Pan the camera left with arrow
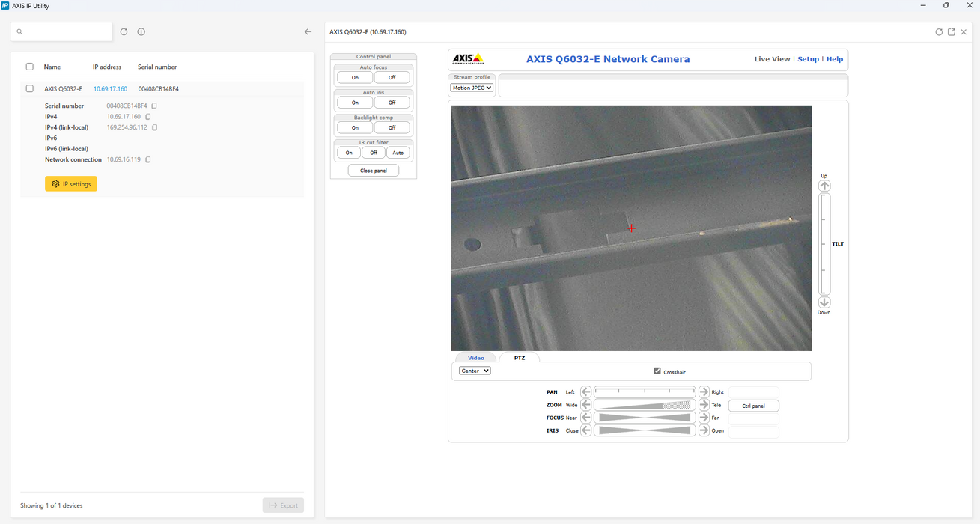This screenshot has width=980, height=524. click(x=586, y=392)
